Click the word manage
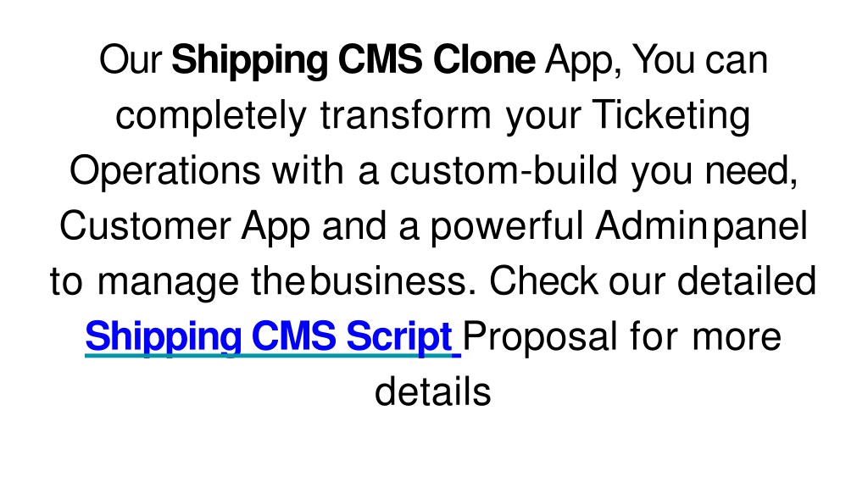 (x=168, y=281)
